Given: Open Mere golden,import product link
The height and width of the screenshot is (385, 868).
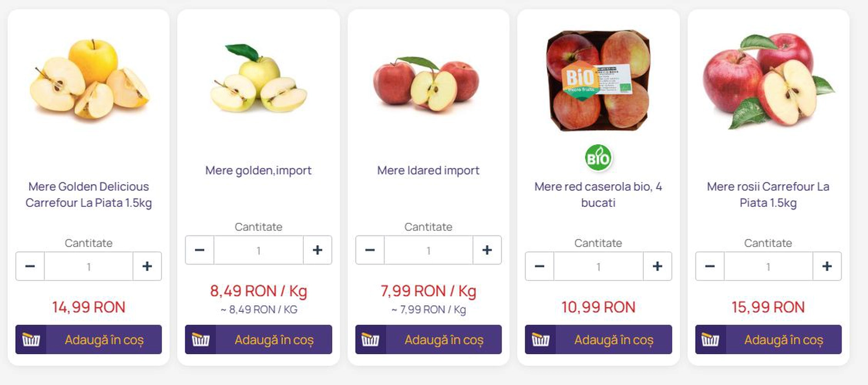Looking at the screenshot, I should pos(258,170).
